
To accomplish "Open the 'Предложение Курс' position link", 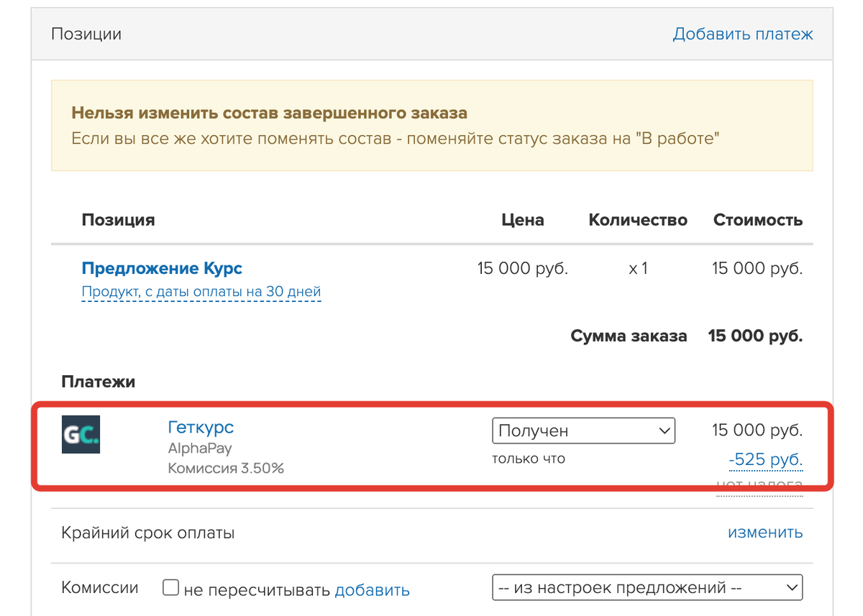I will pyautogui.click(x=162, y=269).
